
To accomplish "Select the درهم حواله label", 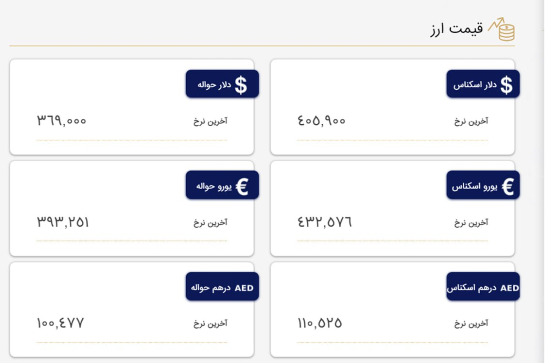I will (211, 288).
